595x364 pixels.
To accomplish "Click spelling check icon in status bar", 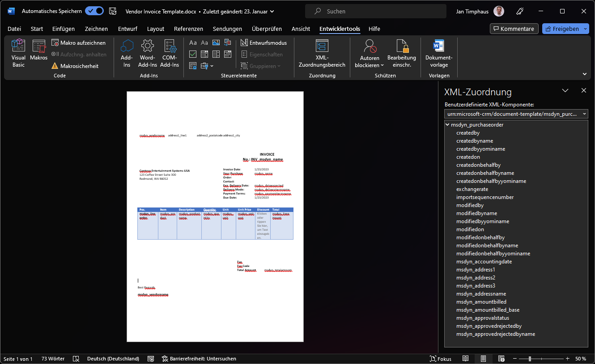I will tap(76, 359).
